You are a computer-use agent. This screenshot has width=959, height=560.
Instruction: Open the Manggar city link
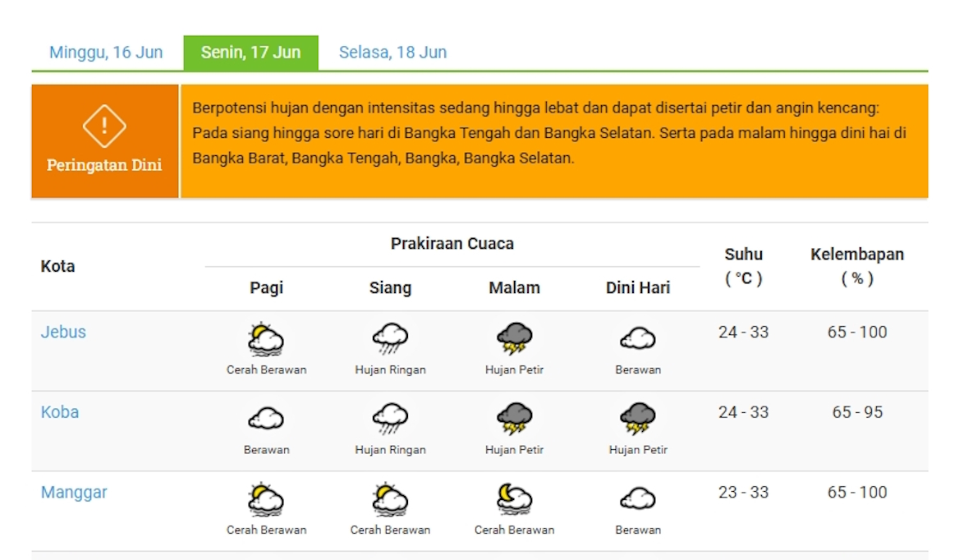[x=74, y=493]
